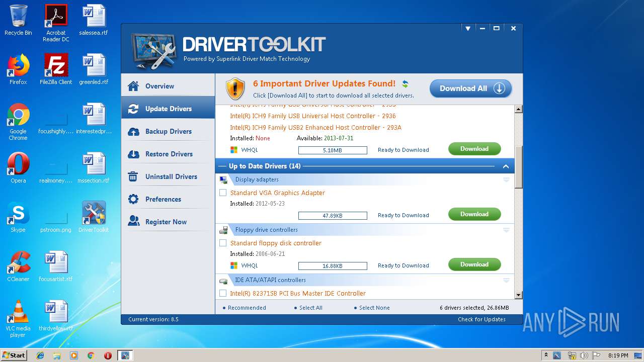Download Standard VGA Graphics Adapter driver
Screen dimensions: 644x362
click(x=474, y=214)
